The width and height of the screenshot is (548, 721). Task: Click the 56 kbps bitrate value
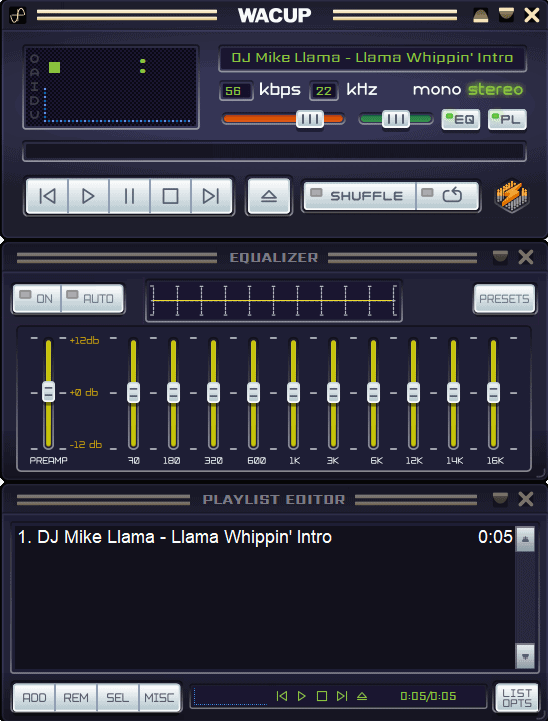pyautogui.click(x=235, y=91)
